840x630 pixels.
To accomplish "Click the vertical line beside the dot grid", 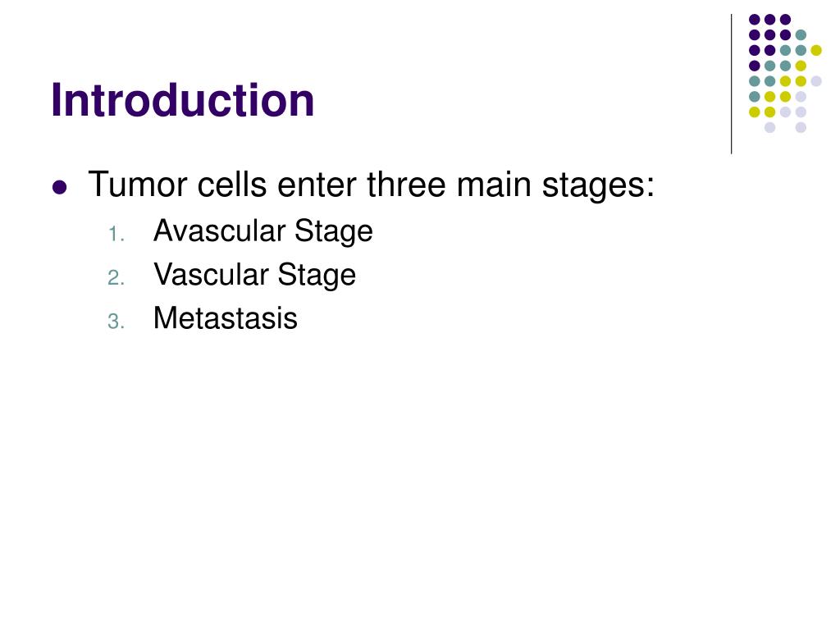I will pos(731,82).
